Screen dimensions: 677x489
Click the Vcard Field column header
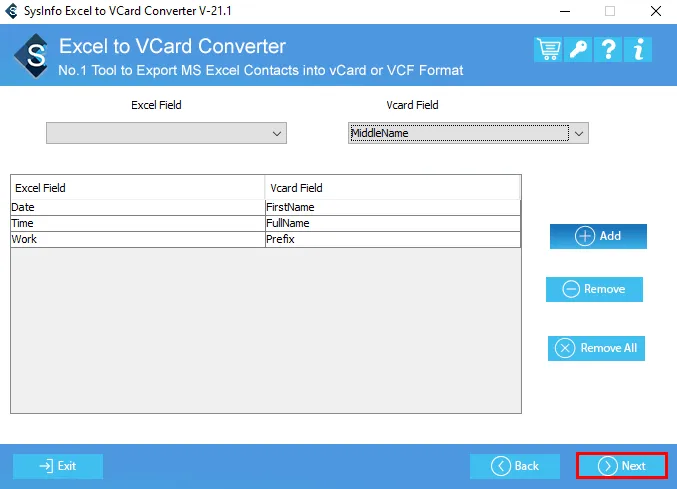pyautogui.click(x=393, y=188)
